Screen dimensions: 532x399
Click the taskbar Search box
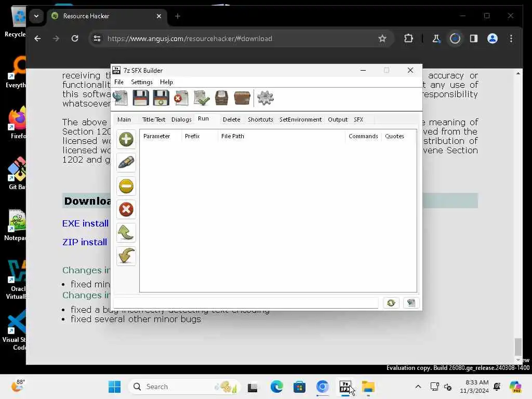click(184, 387)
